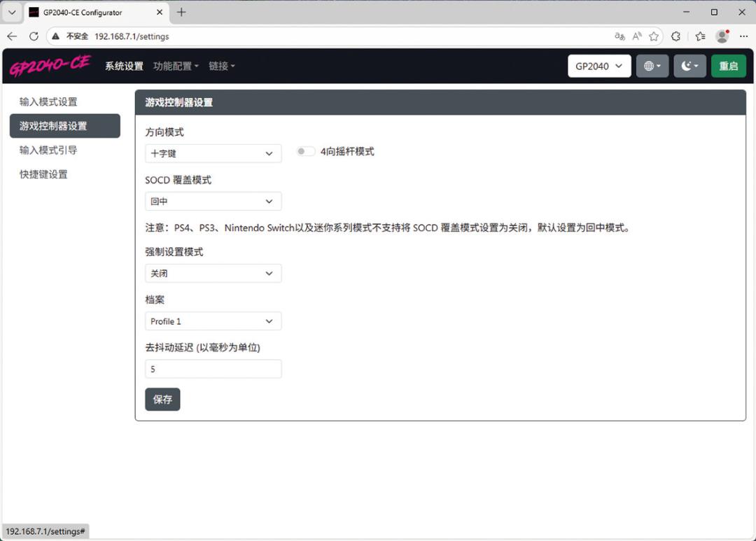The image size is (756, 541).
Task: Expand the 档案 Profile 1 dropdown
Action: click(213, 321)
